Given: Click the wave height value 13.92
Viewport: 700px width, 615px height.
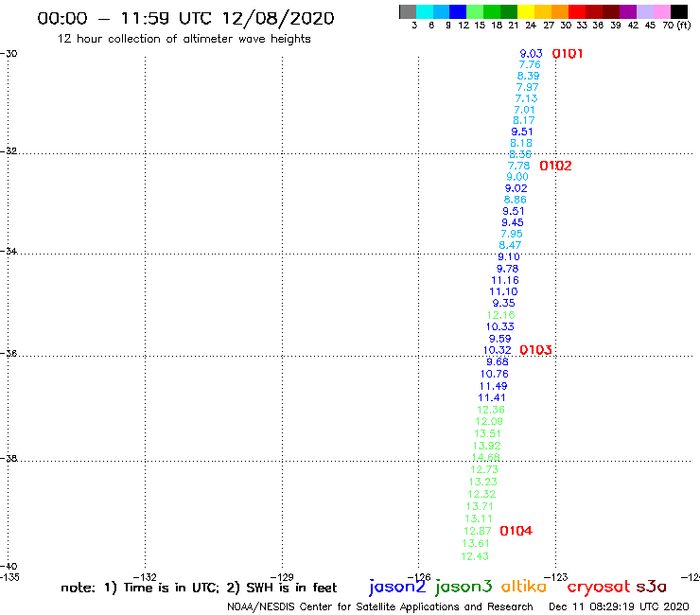Looking at the screenshot, I should pos(486,446).
